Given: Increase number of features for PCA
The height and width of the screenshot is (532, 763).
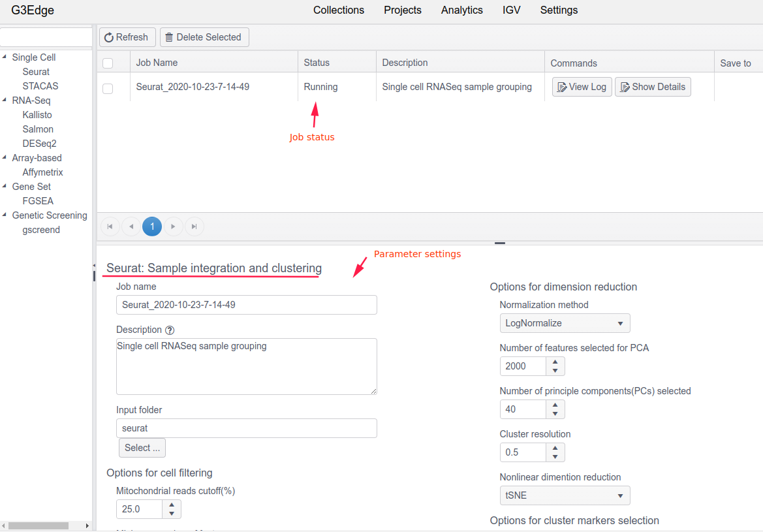Looking at the screenshot, I should pyautogui.click(x=555, y=362).
